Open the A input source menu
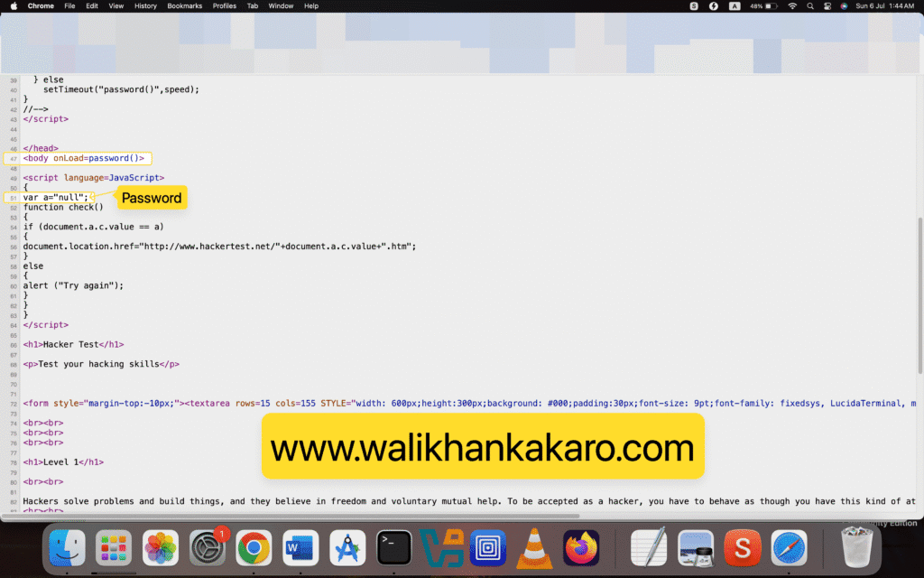 coord(735,6)
